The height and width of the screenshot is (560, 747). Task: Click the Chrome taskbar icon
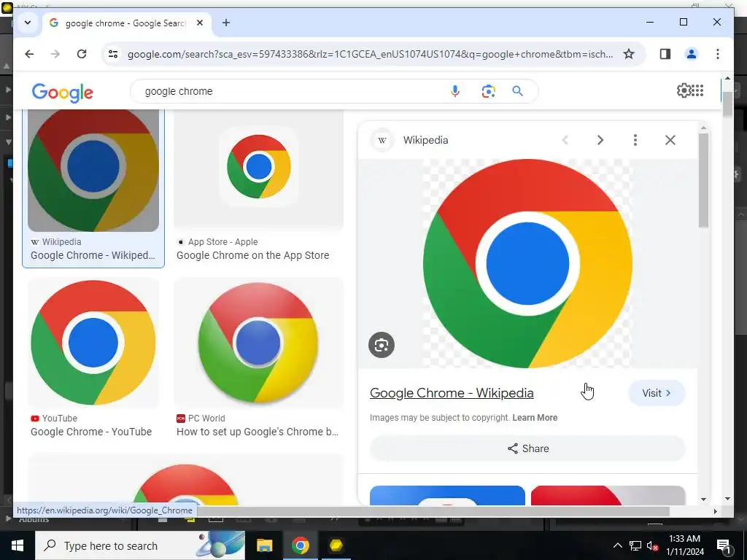300,545
